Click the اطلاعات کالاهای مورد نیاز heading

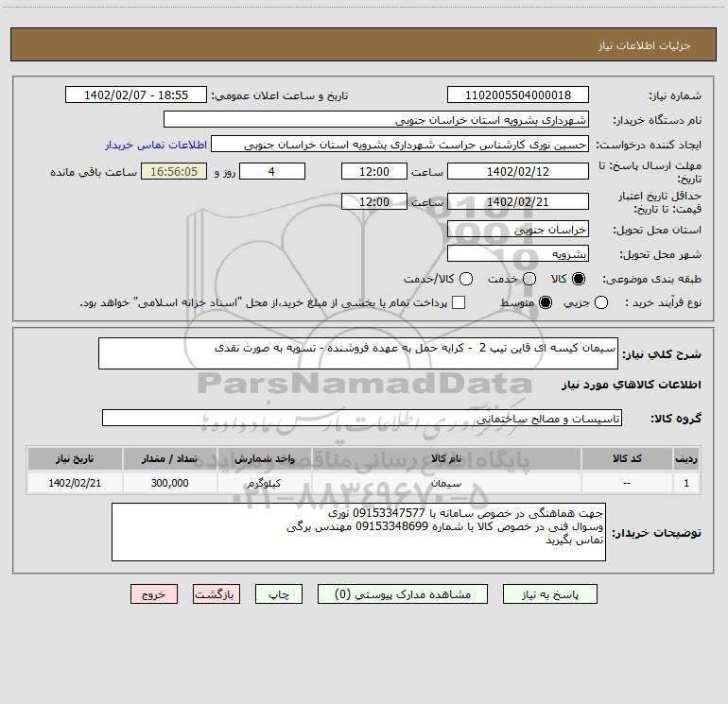click(x=631, y=385)
